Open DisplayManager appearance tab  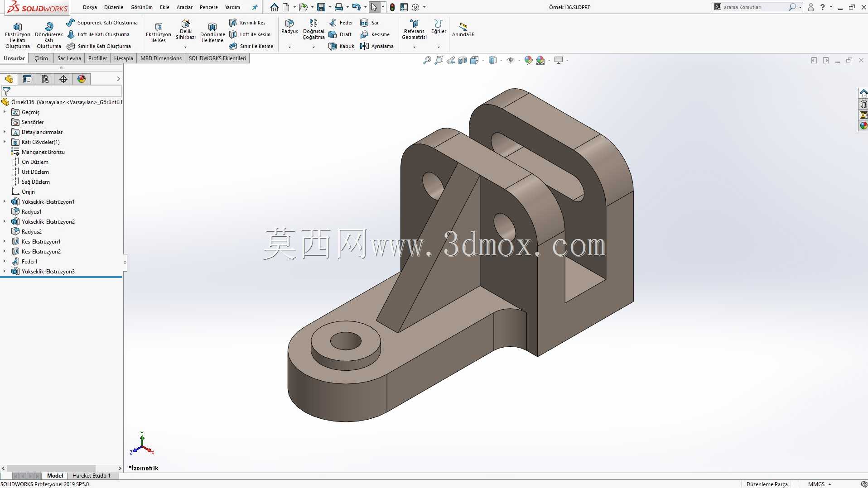pos(82,79)
